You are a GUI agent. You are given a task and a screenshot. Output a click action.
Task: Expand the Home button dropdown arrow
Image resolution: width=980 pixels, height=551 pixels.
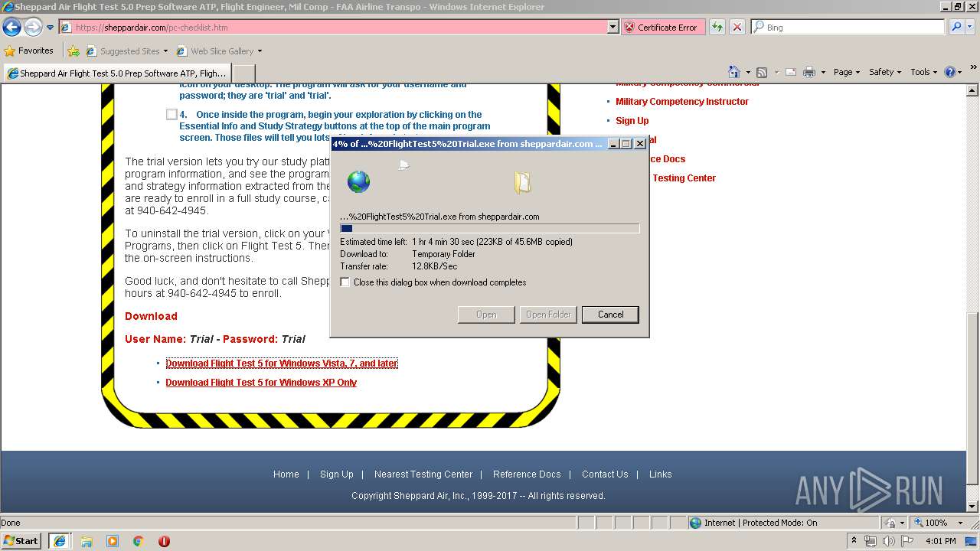click(x=748, y=72)
